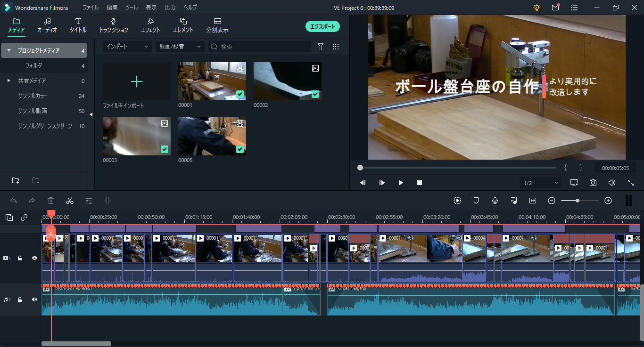The image size is (644, 347).
Task: Take a snapshot with the camera icon
Action: pos(593,183)
